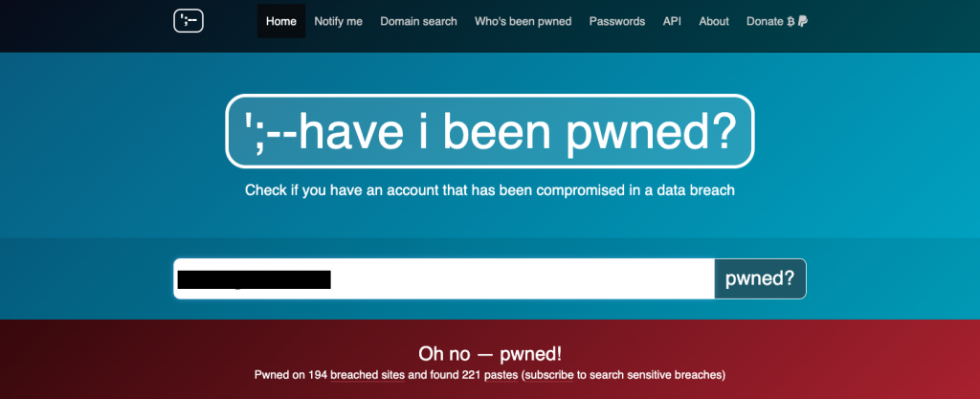Viewport: 980px width, 399px height.
Task: Follow the 'subscribe' link
Action: click(x=549, y=375)
